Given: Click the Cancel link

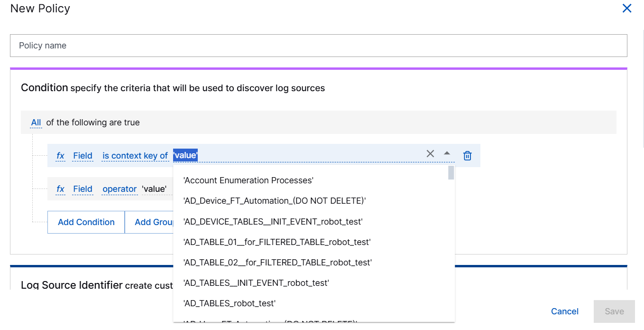Looking at the screenshot, I should pyautogui.click(x=565, y=311).
